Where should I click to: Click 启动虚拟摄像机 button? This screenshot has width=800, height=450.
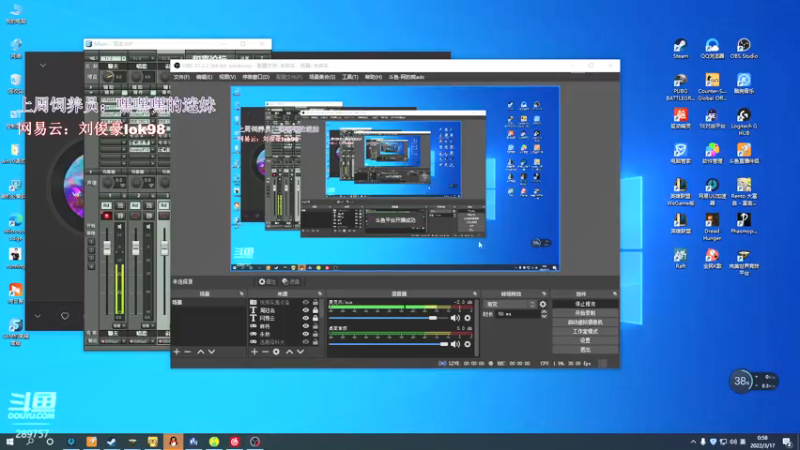(x=585, y=322)
